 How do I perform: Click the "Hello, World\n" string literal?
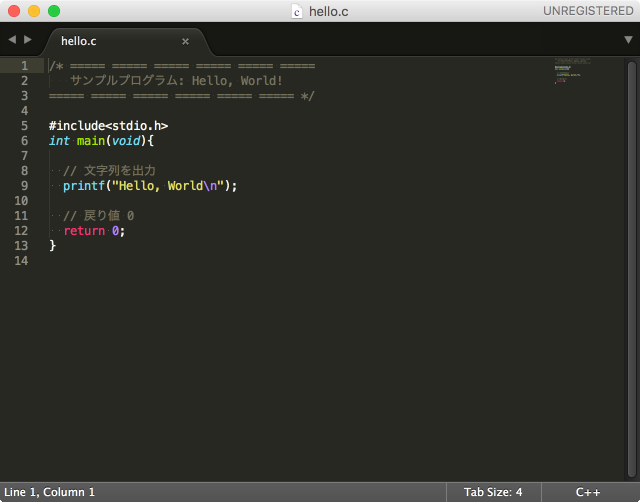point(168,186)
